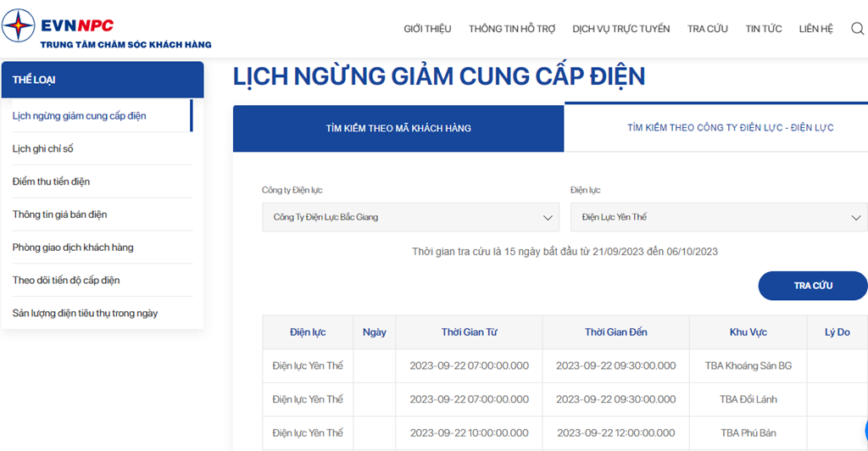The image size is (868, 451).
Task: Open Thông tin hỗ trợ menu
Action: [x=512, y=29]
